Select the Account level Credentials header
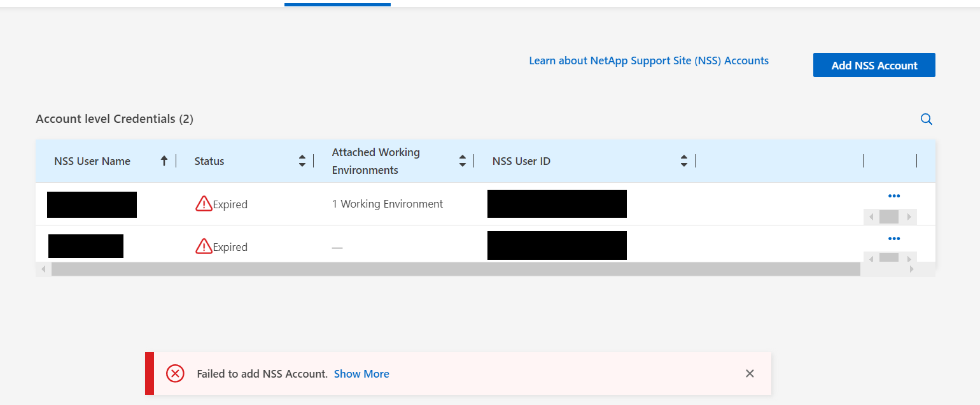The image size is (980, 405). coord(115,119)
